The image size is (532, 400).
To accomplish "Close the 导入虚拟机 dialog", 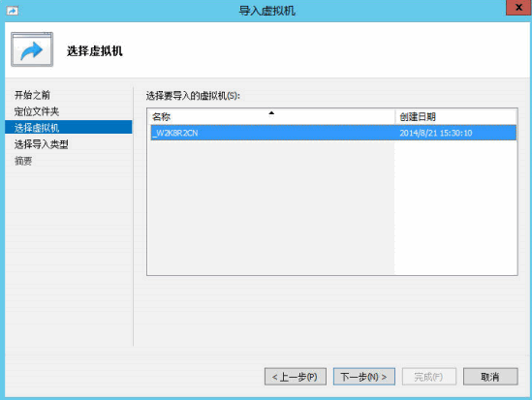I will pyautogui.click(x=518, y=8).
